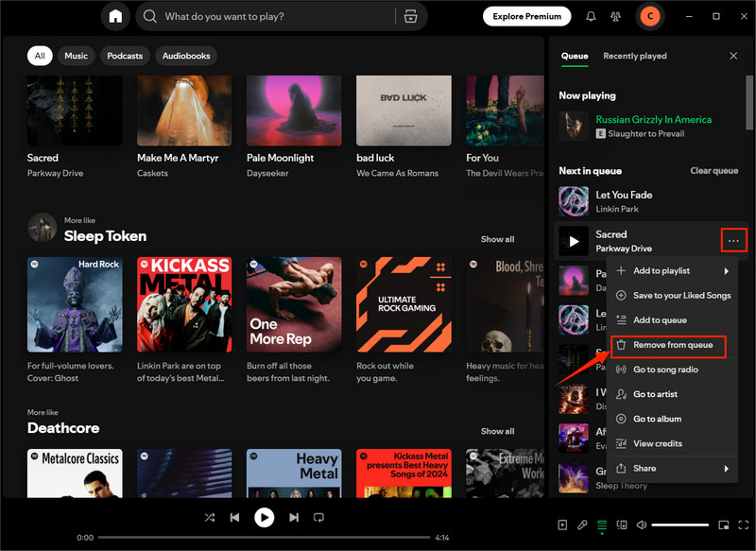Open the more options dots for Sacred
This screenshot has height=551, width=756.
pos(733,240)
